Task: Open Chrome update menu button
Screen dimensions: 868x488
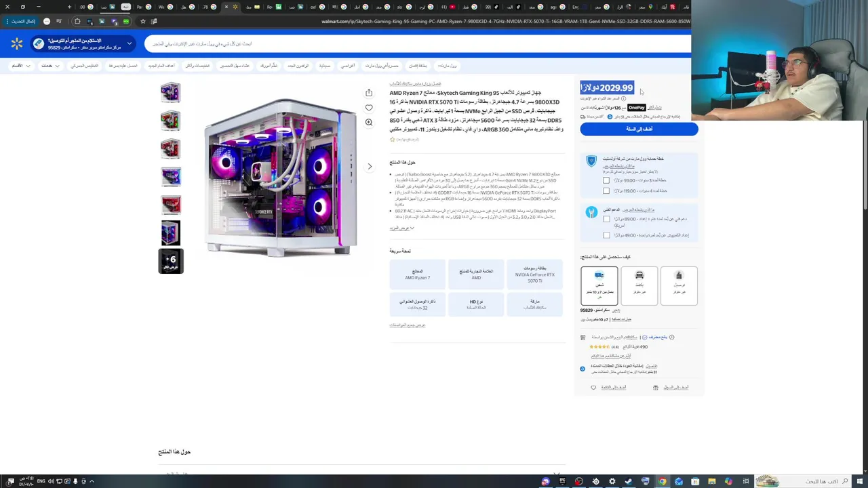Action: pos(22,21)
